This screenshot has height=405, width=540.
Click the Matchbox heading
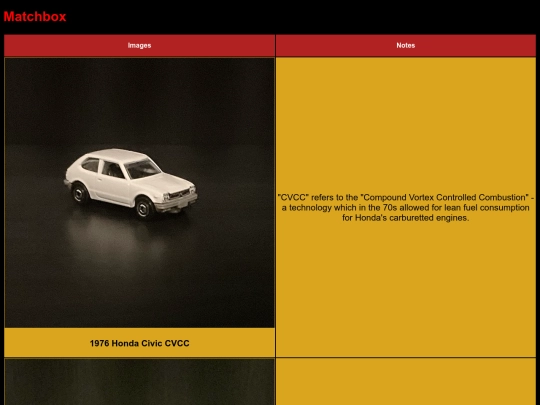[35, 17]
